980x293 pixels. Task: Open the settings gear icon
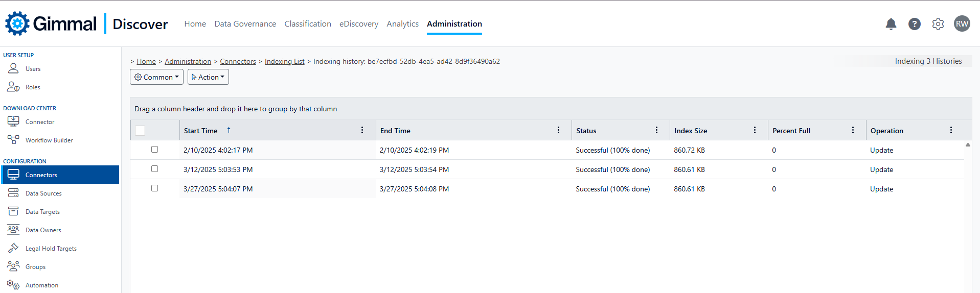click(x=938, y=24)
